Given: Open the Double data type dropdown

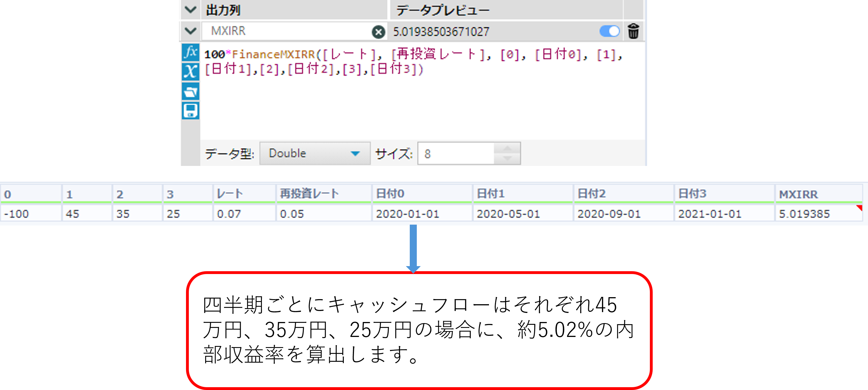Looking at the screenshot, I should (315, 154).
